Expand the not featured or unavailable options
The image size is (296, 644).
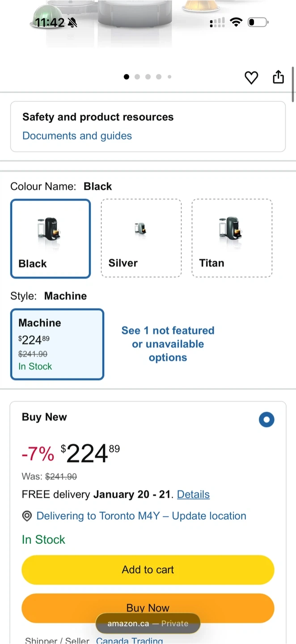[168, 344]
